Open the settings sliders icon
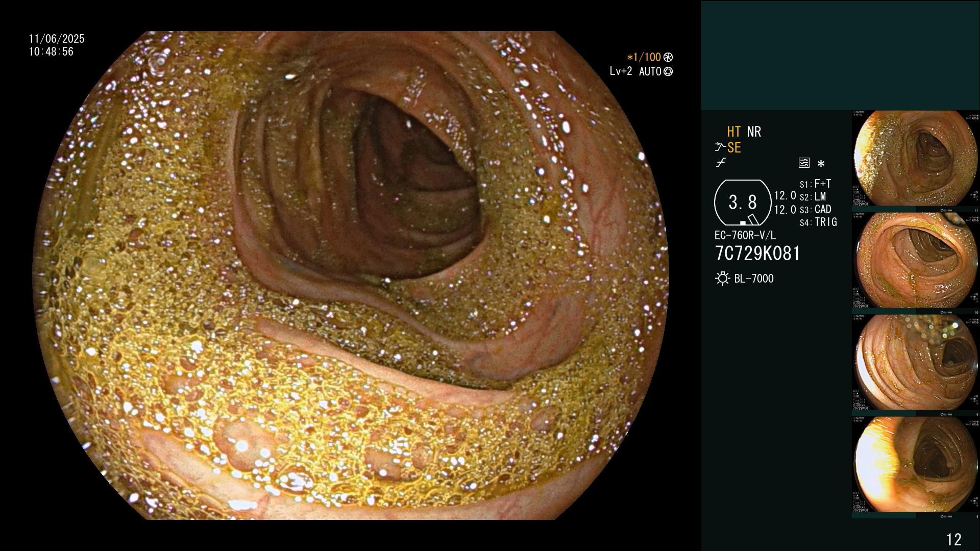This screenshot has width=980, height=551. (x=804, y=163)
